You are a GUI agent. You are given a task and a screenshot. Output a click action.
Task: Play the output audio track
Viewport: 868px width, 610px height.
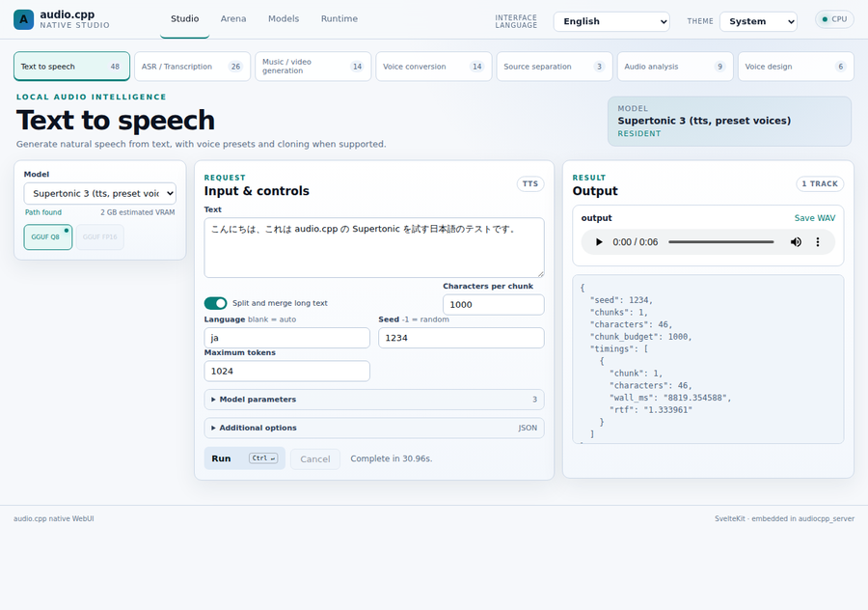pyautogui.click(x=598, y=242)
